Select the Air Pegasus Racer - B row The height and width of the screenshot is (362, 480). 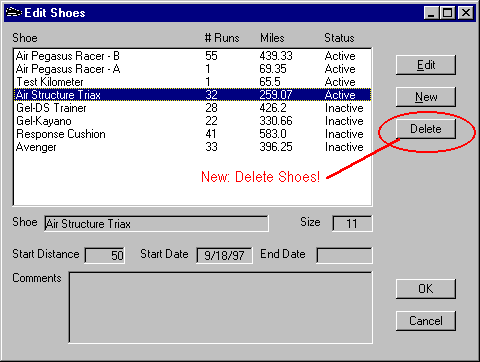click(192, 56)
